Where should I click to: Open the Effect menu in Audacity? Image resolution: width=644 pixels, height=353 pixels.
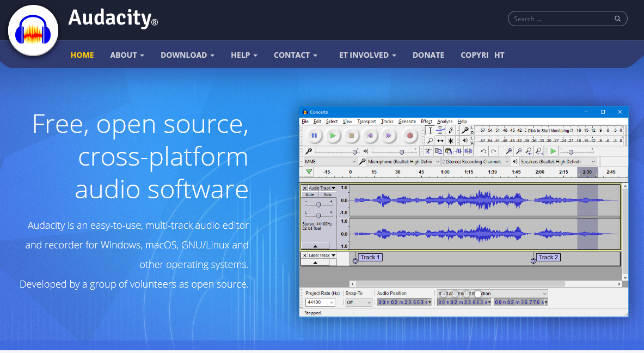[426, 121]
